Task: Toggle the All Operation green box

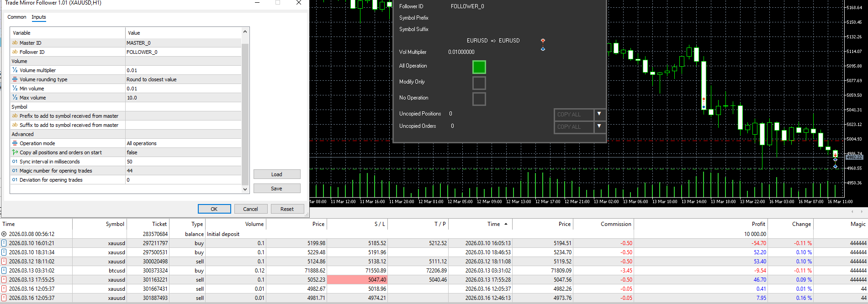Action: [479, 67]
